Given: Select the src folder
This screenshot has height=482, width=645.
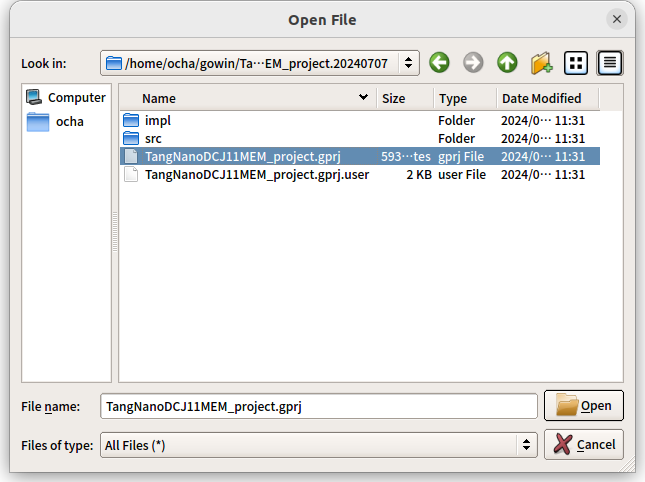Looking at the screenshot, I should 153,138.
